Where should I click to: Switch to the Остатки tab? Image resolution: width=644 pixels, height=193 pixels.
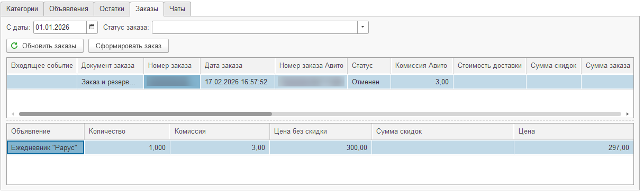112,8
